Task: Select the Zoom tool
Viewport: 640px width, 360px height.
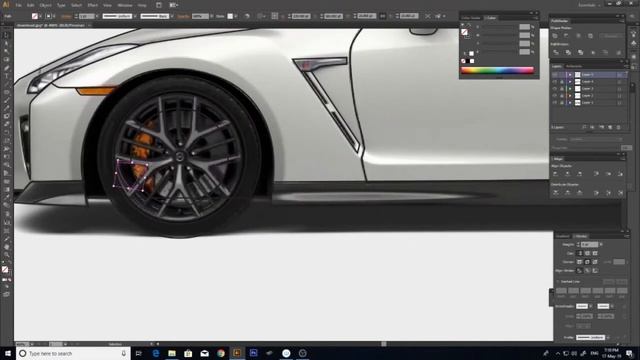Action: coord(6,255)
